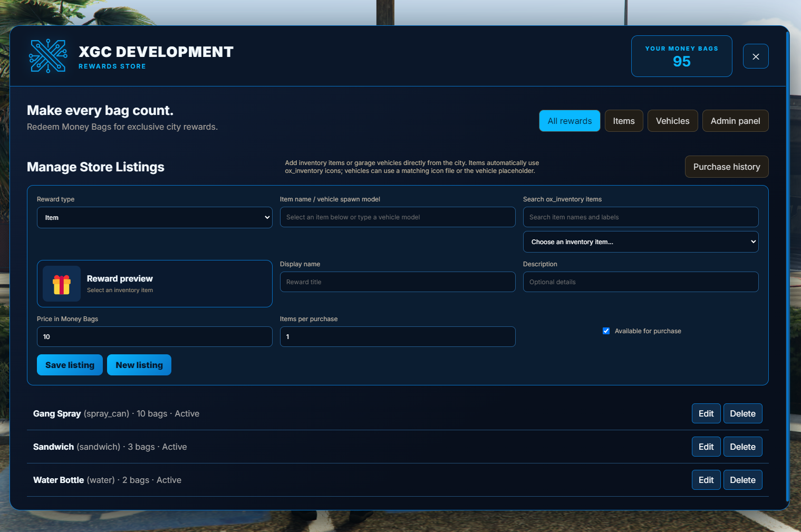
Task: Open the Vehicles tab
Action: point(672,121)
